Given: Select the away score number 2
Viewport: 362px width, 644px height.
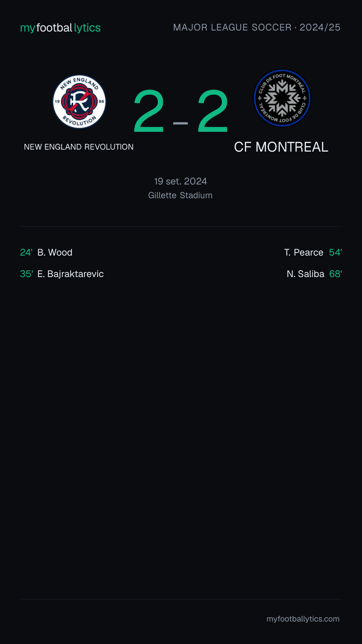Looking at the screenshot, I should pos(213,111).
